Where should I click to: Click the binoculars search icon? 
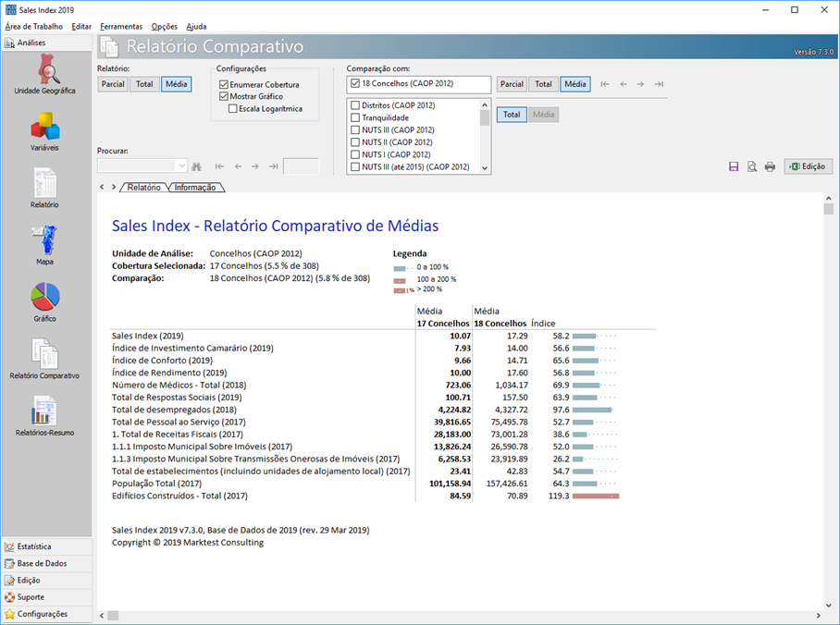click(196, 166)
